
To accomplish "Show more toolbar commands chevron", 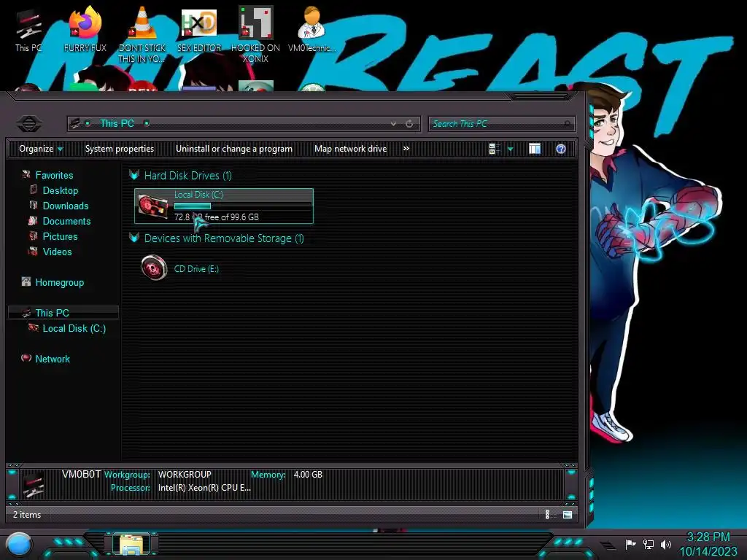I will pyautogui.click(x=406, y=149).
